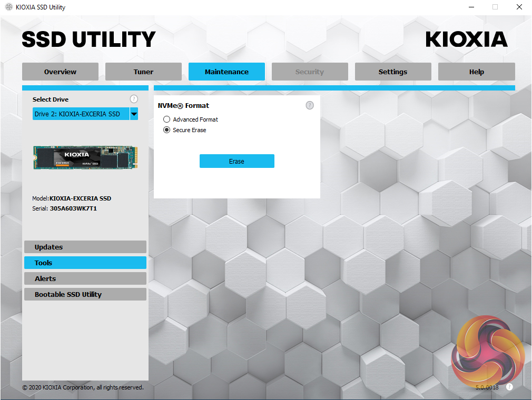This screenshot has width=532, height=400.
Task: Open the Help tab
Action: coord(476,72)
